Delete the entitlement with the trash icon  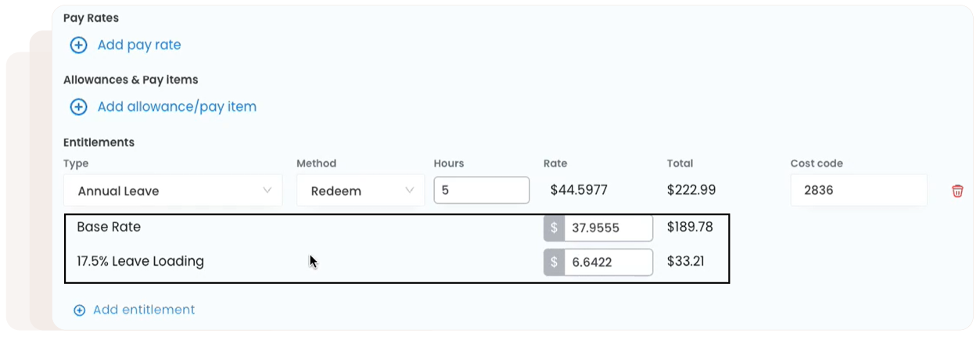(x=957, y=191)
